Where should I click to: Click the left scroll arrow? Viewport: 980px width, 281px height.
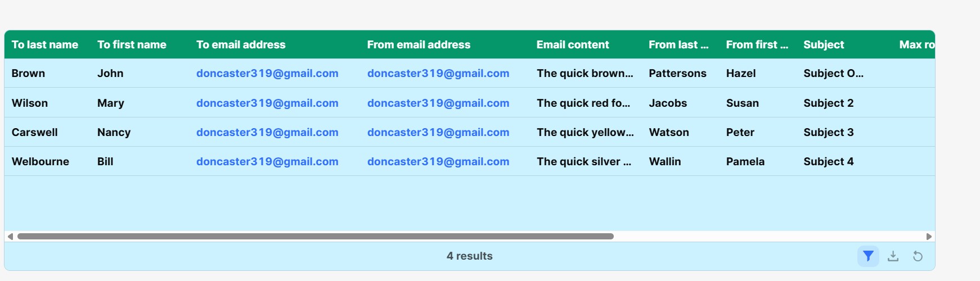[x=10, y=237]
